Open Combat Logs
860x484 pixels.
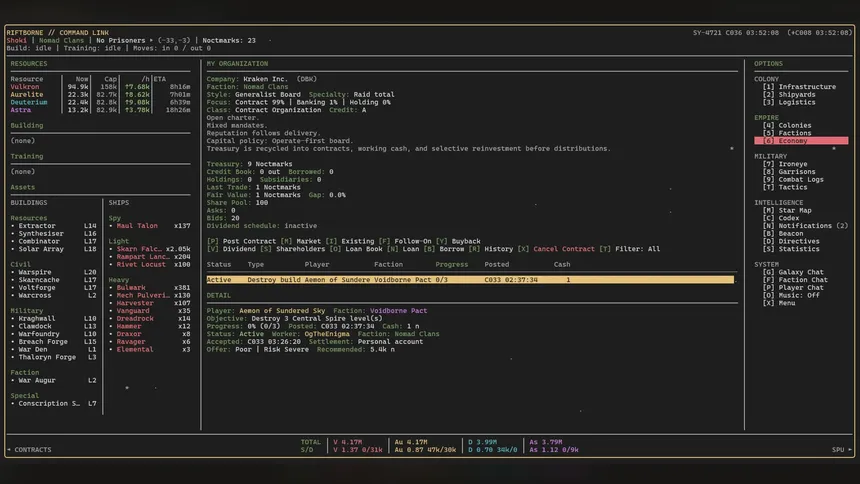tap(793, 179)
